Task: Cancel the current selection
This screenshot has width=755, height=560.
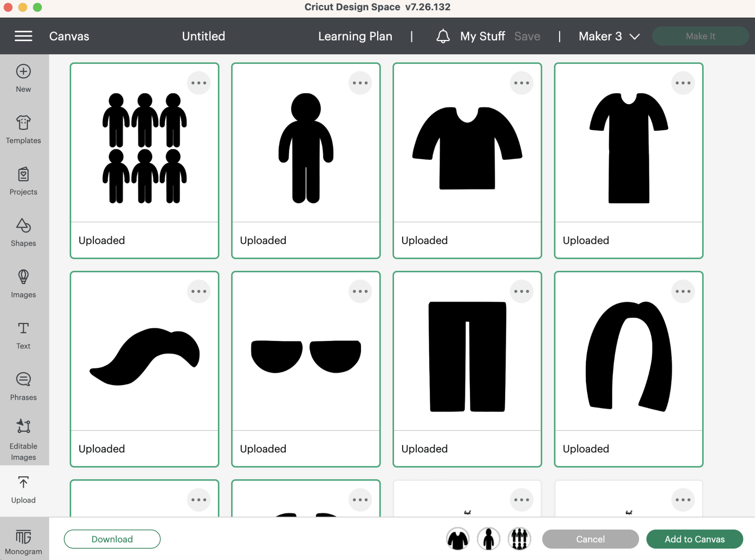Action: [589, 539]
